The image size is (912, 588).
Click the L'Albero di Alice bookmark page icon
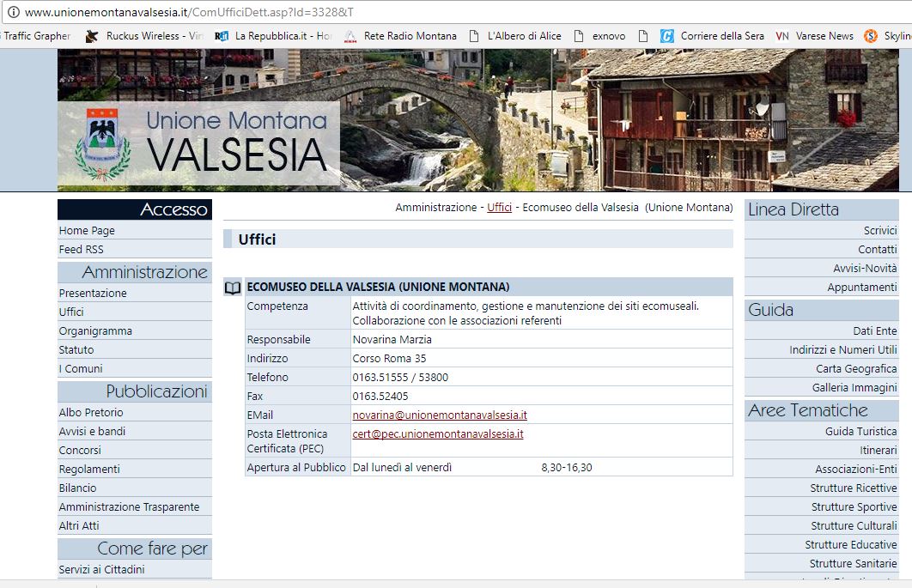pyautogui.click(x=474, y=36)
